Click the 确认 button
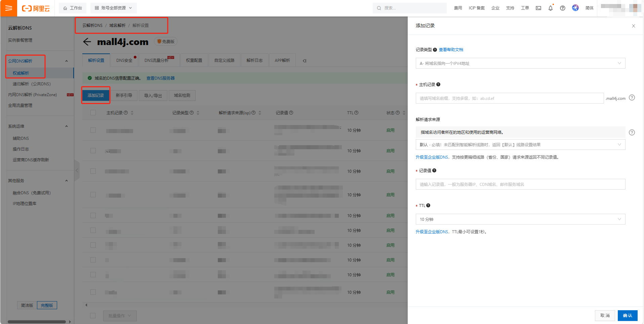This screenshot has width=644, height=324. (x=627, y=316)
